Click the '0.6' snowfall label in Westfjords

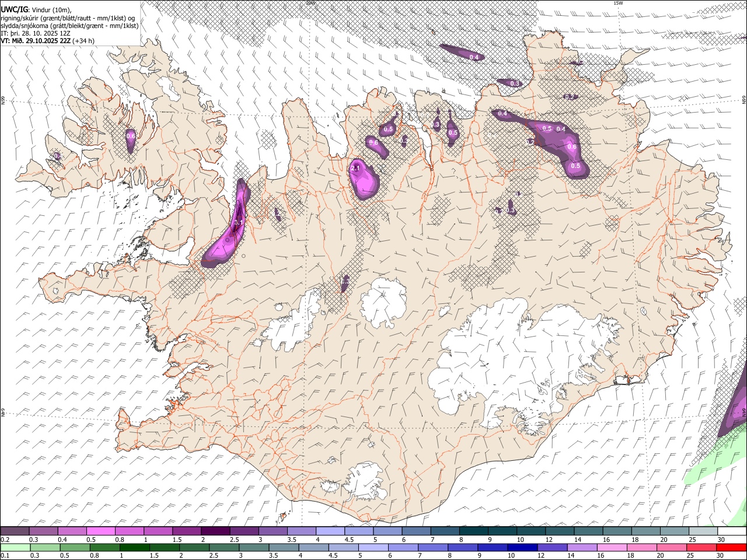coord(131,136)
